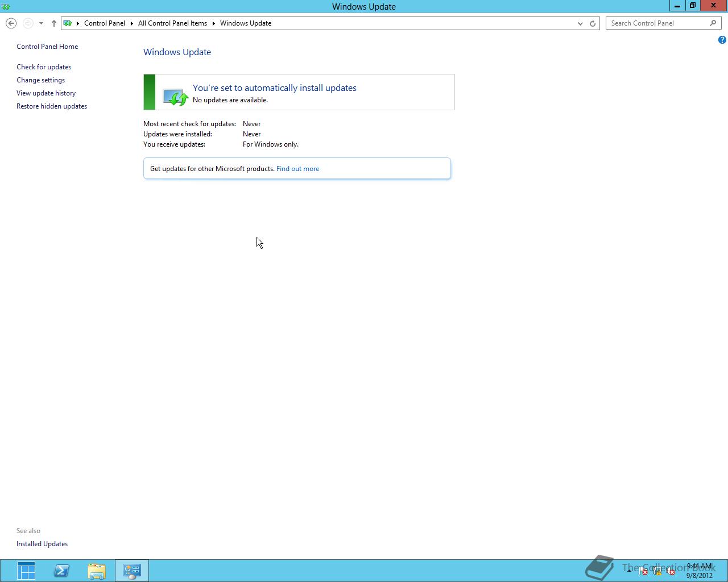Restore down the Windows Update window

(x=693, y=6)
